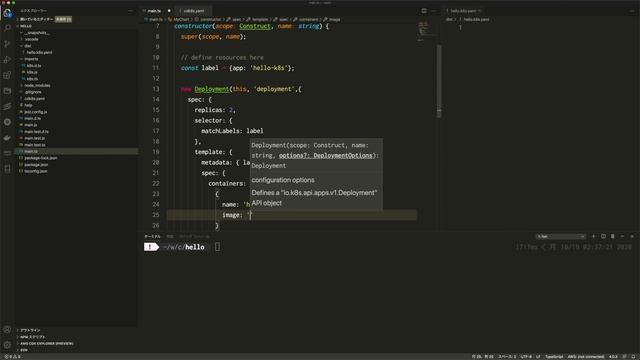The width and height of the screenshot is (640, 360).
Task: Open the Manage gear in activity bar
Action: [7, 345]
